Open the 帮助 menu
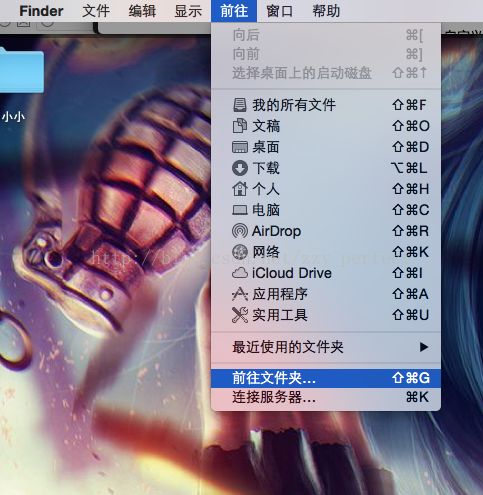 [326, 11]
